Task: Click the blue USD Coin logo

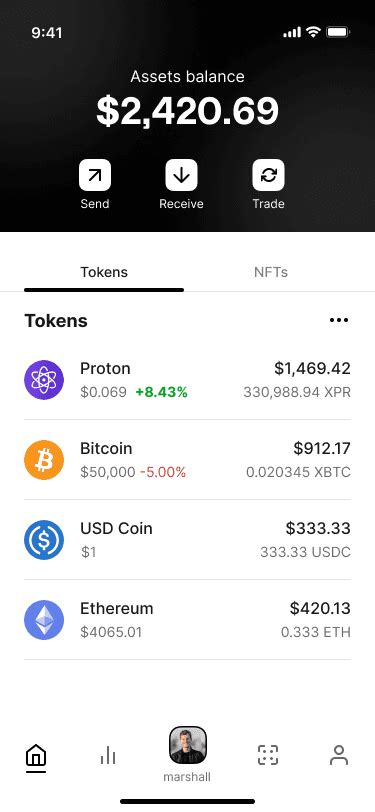Action: pyautogui.click(x=44, y=540)
